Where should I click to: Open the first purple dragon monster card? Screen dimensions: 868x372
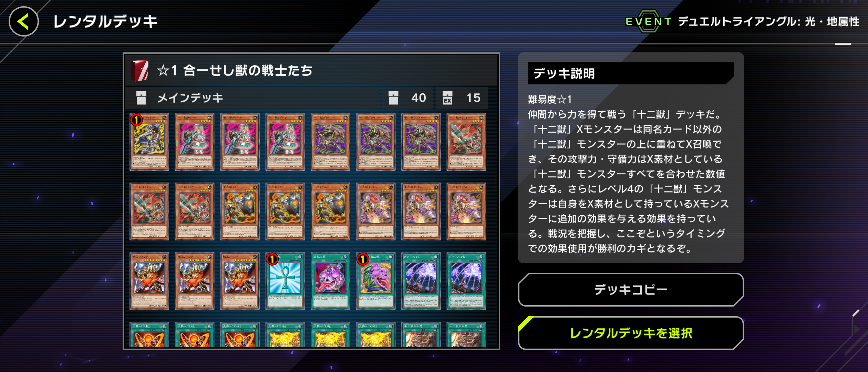click(330, 142)
